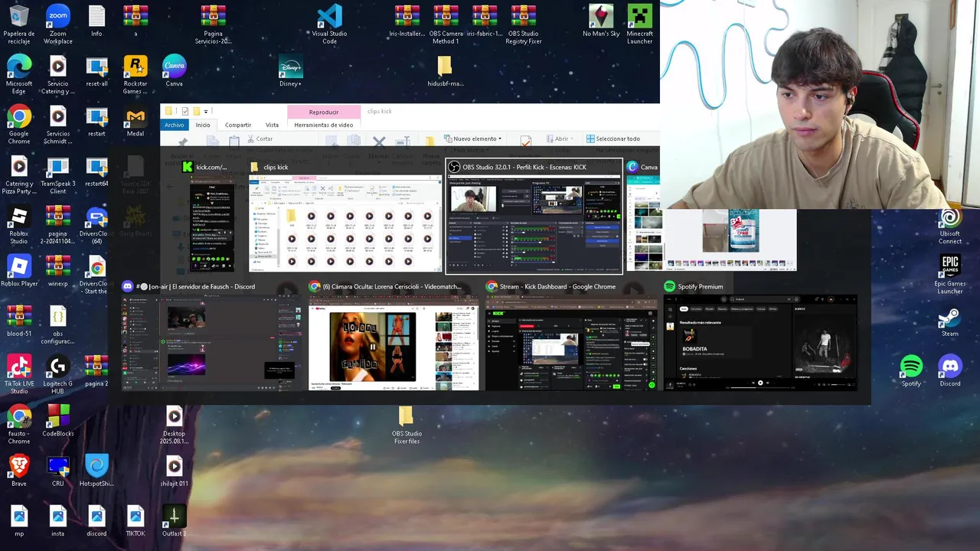980x551 pixels.
Task: Launch the Outlast 2 desktop shortcut
Action: [174, 520]
